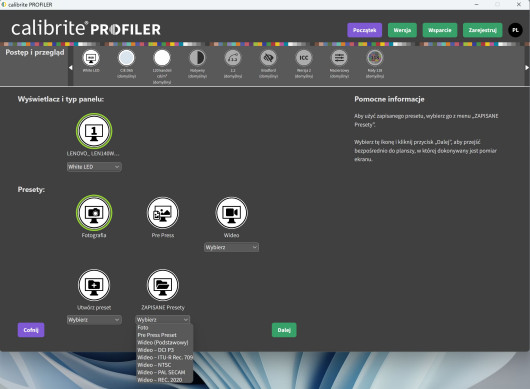Screen dimensions: 530x389
Task: Open the gamma 2.2 step icon
Action: [x=233, y=58]
